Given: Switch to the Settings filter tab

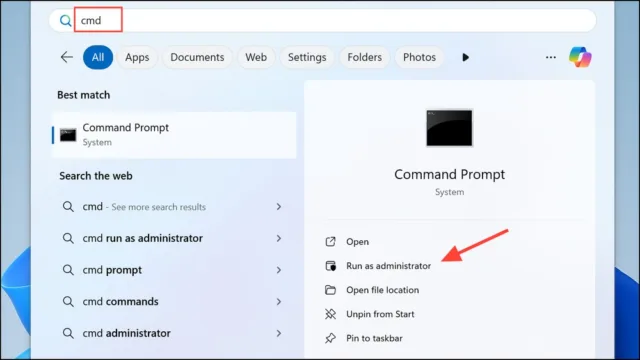Looking at the screenshot, I should (307, 57).
